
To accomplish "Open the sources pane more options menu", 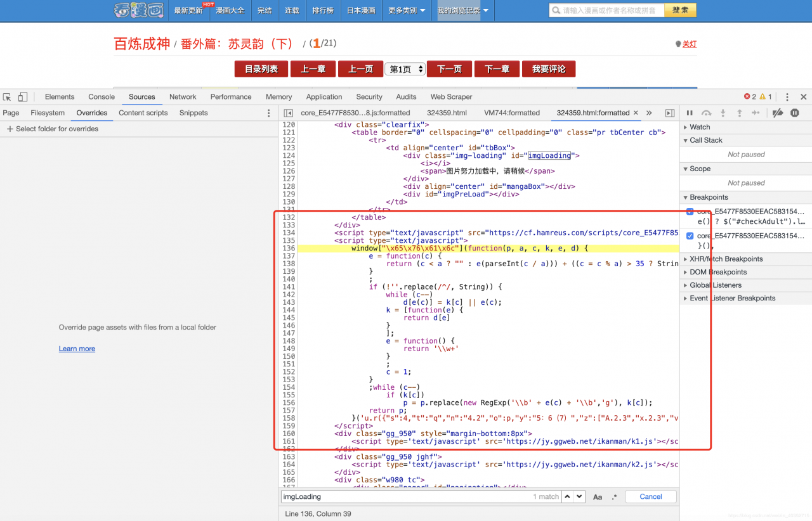I will click(x=268, y=113).
